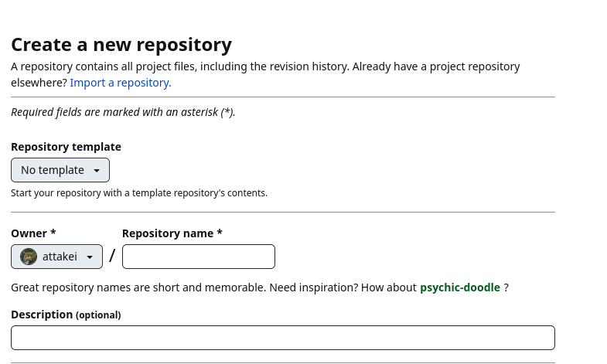The height and width of the screenshot is (364, 607).
Task: Click the bold "Description" label word
Action: 42,315
